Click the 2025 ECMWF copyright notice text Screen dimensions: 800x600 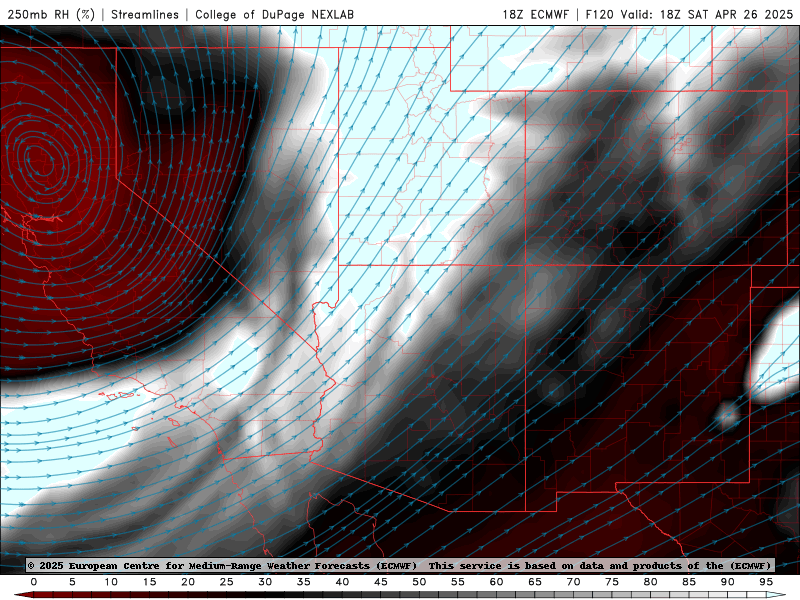tap(222, 565)
